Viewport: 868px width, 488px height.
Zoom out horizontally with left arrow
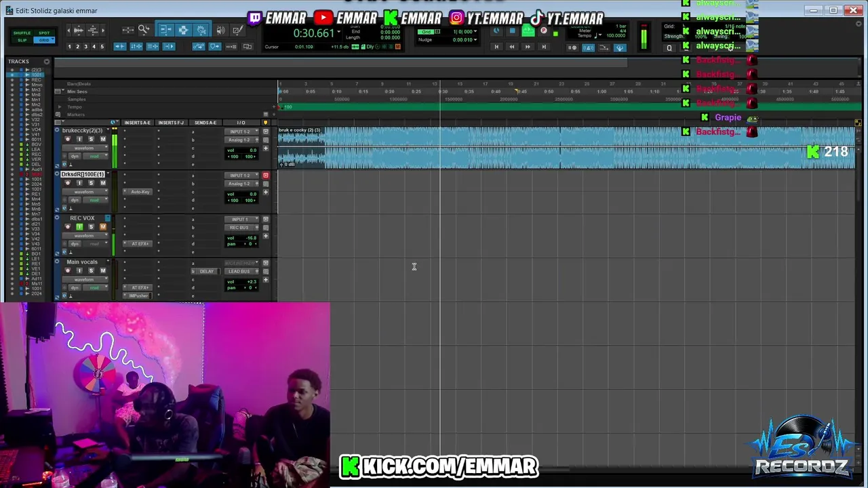(x=68, y=30)
